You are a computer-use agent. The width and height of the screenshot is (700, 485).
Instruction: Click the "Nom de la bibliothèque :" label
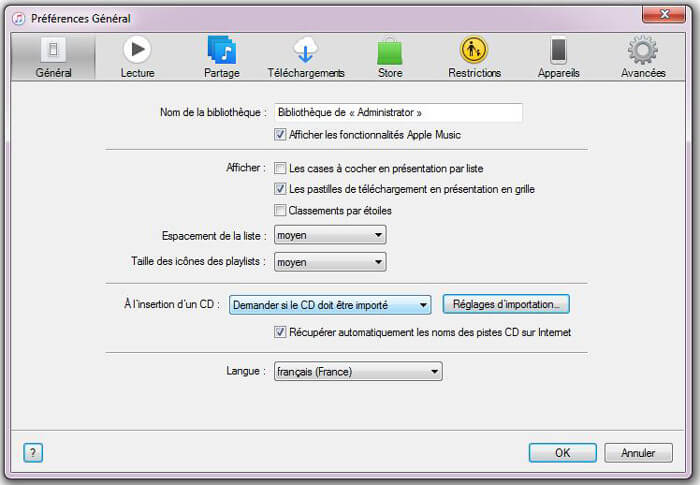coord(213,112)
